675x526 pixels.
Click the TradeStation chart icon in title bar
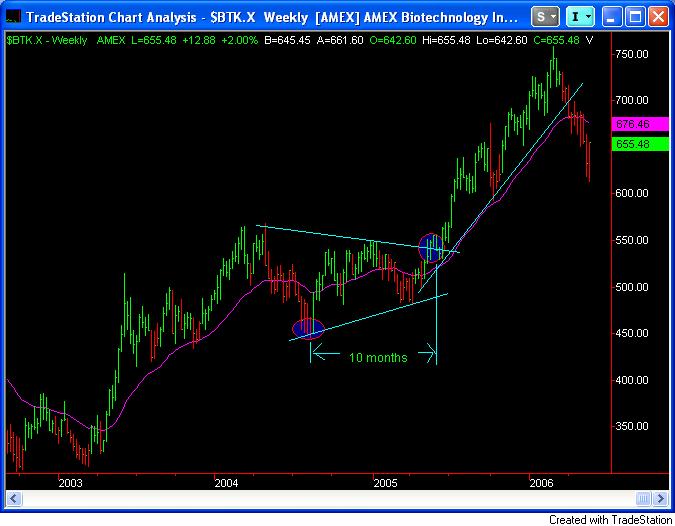pyautogui.click(x=13, y=17)
